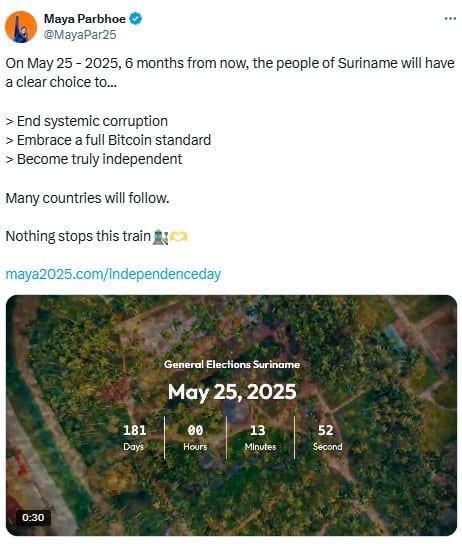
Task: Click the train emoji in tweet
Action: [160, 237]
